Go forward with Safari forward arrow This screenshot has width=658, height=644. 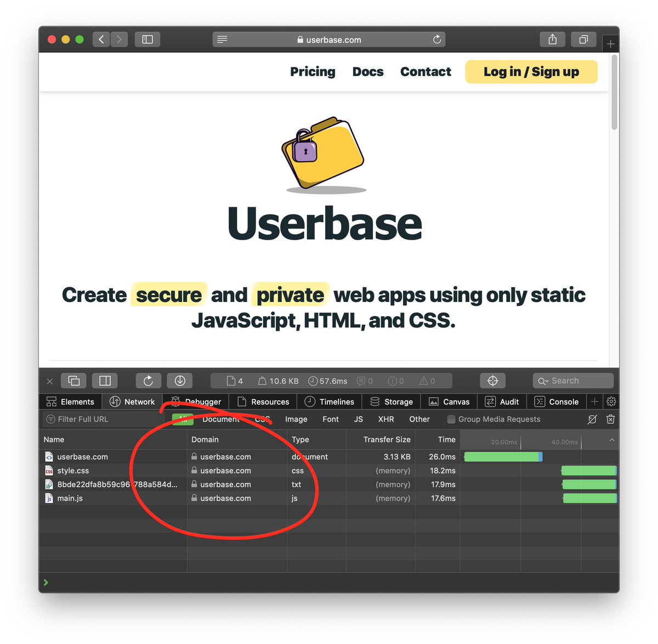tap(119, 39)
